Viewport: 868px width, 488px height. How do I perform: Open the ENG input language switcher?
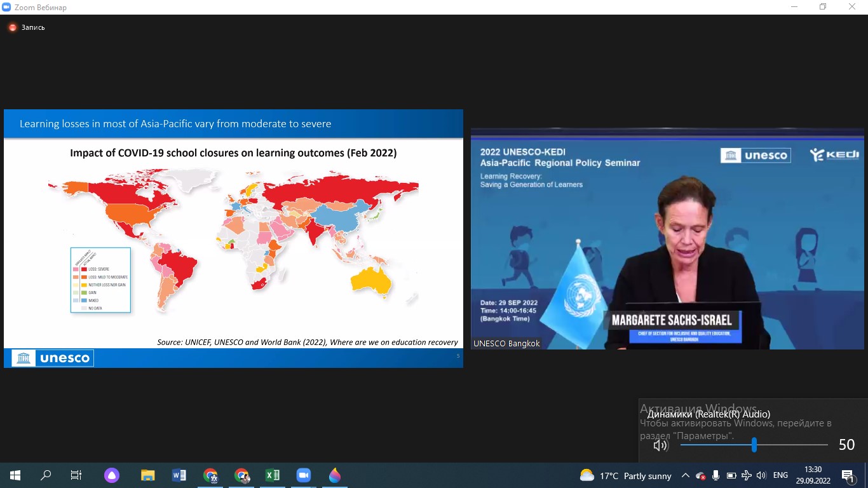pos(780,475)
